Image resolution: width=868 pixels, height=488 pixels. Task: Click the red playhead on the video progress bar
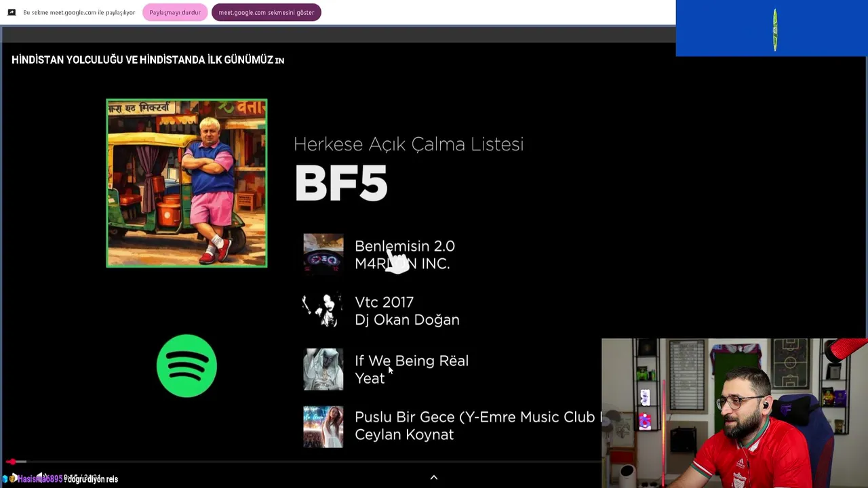12,462
